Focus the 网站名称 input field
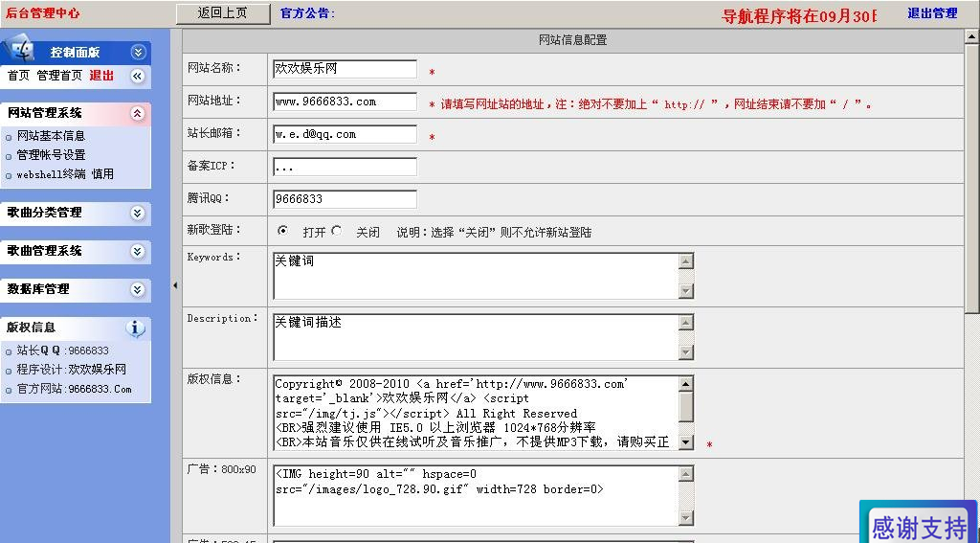The width and height of the screenshot is (980, 543). coord(345,69)
